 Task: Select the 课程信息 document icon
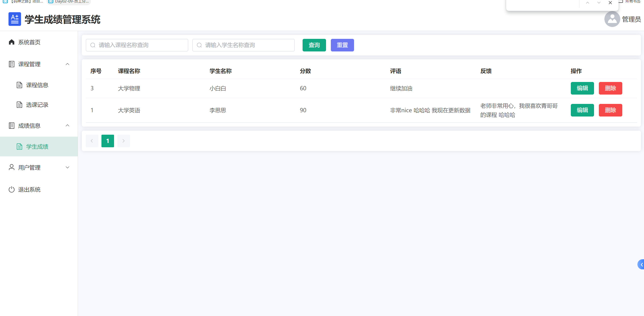pyautogui.click(x=20, y=85)
